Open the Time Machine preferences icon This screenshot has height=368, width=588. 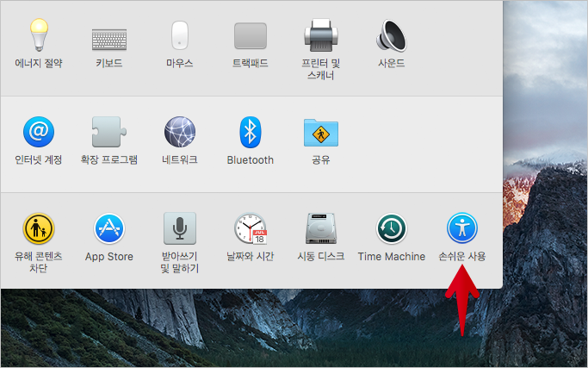[392, 228]
